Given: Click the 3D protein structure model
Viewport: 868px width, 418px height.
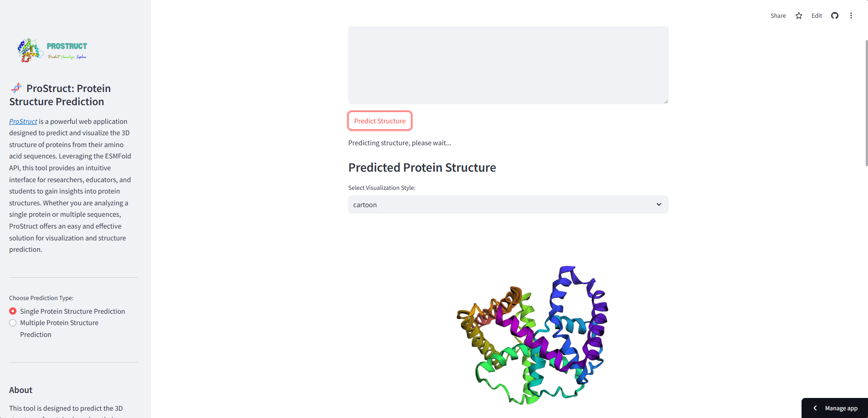Looking at the screenshot, I should (x=533, y=337).
